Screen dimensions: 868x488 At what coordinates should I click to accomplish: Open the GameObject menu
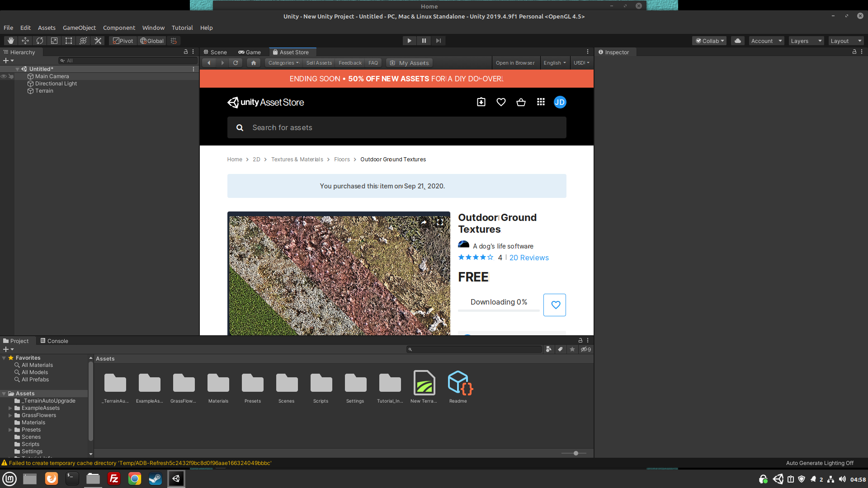[79, 28]
